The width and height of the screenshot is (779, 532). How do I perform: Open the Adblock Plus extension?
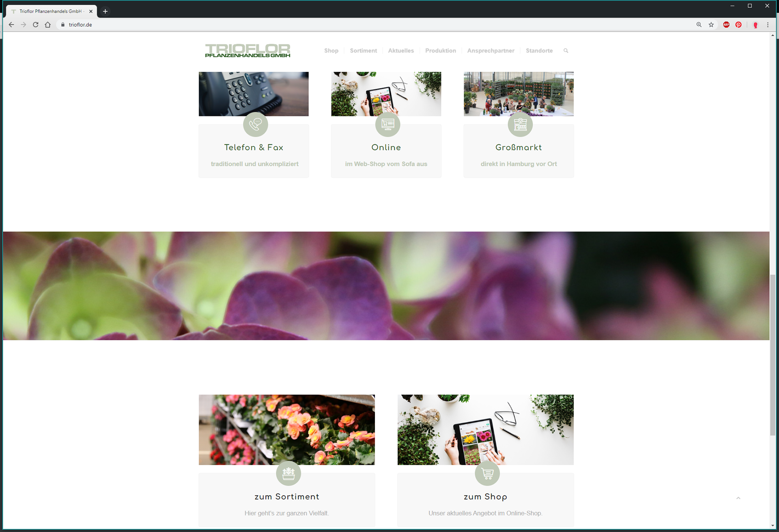click(726, 25)
